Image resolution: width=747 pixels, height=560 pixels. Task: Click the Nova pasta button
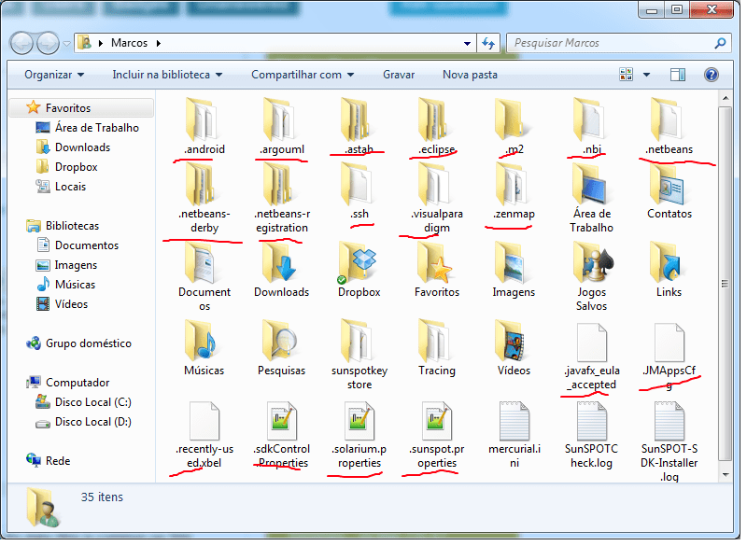[469, 74]
